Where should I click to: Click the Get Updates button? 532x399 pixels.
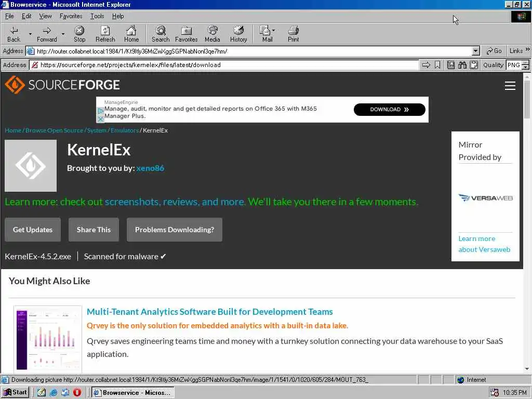33,230
